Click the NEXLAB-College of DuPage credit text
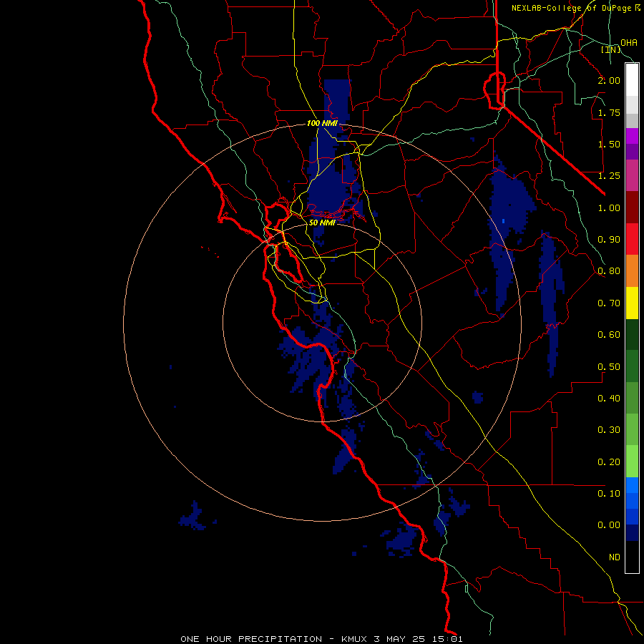 (571, 8)
